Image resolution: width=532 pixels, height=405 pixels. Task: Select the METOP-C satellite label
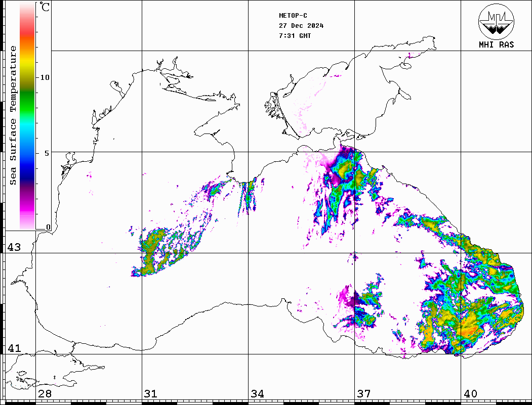point(293,16)
